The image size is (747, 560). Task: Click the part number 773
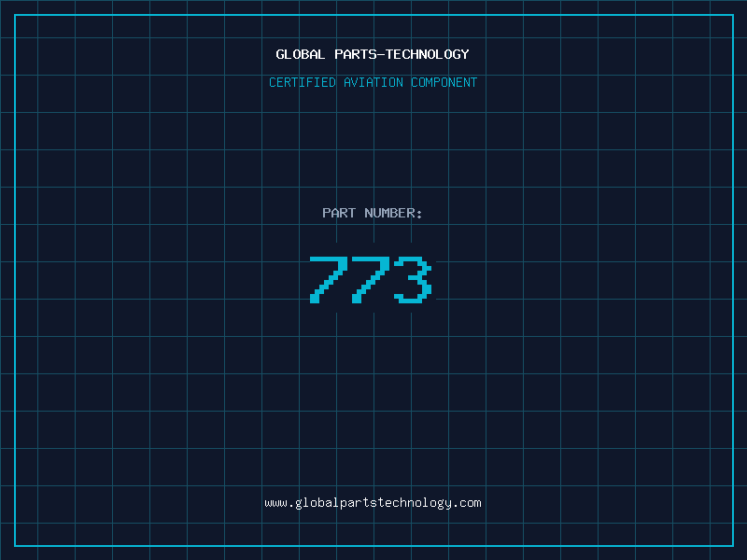(371, 280)
